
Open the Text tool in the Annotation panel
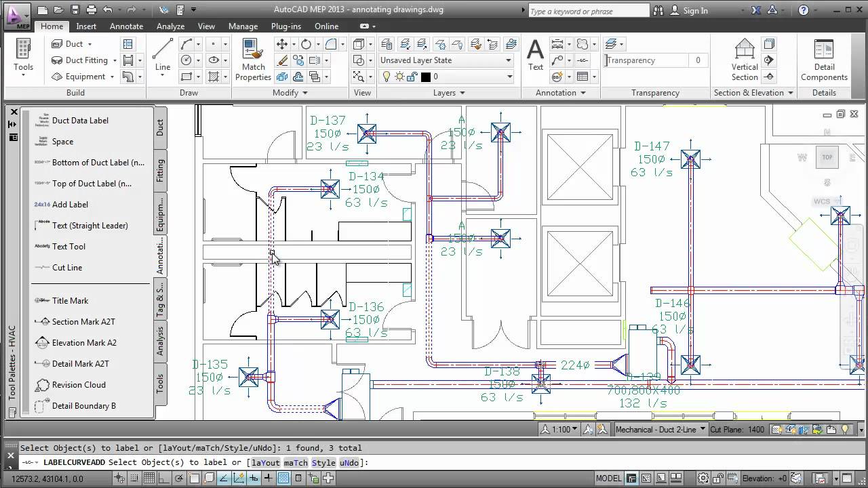[535, 54]
